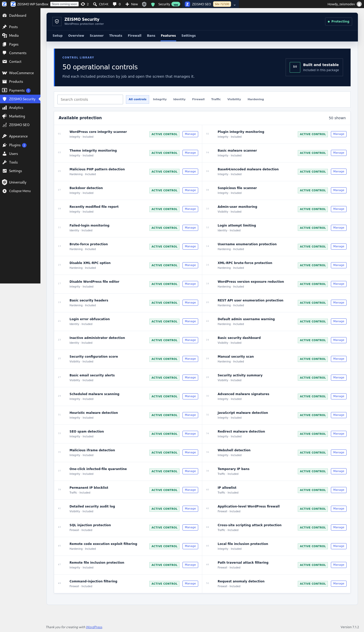Open Ctrl+K search icon in admin bar
This screenshot has width=364, height=632.
(95, 4)
